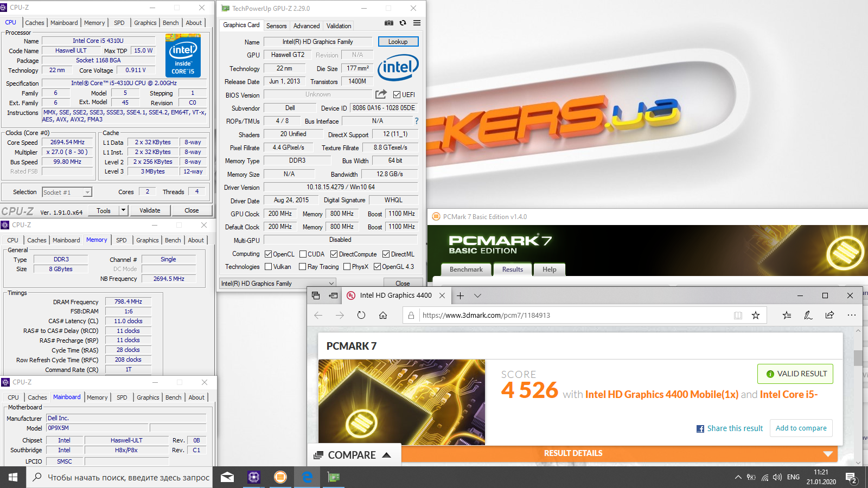Open Caches tab in top CPU-Z window
This screenshot has width=868, height=488.
(35, 23)
